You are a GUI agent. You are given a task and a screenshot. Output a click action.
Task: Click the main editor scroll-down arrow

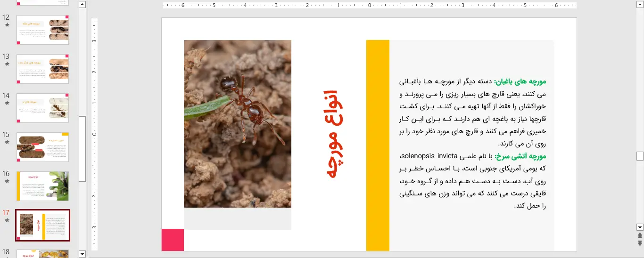[640, 226]
